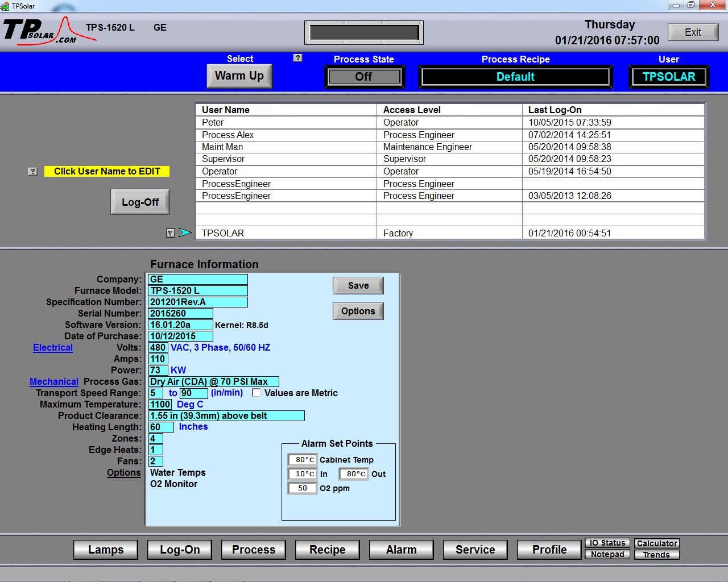Click Process State Off indicator
Viewport: 728px width, 582px height.
click(x=364, y=77)
